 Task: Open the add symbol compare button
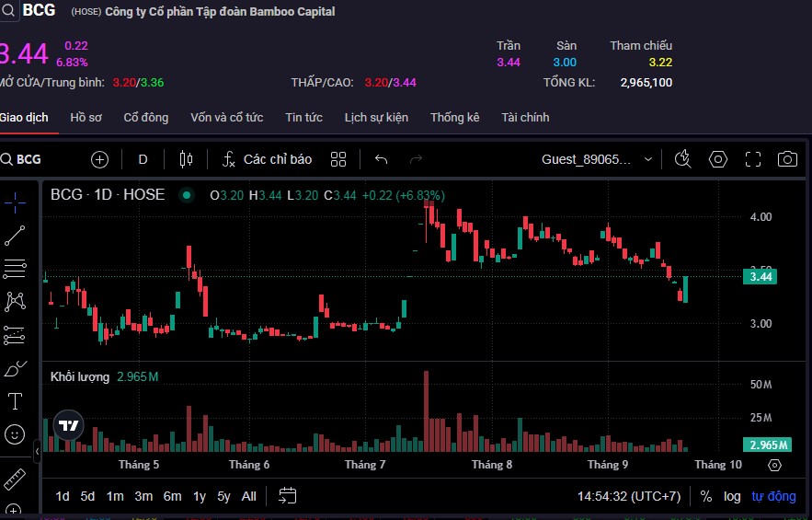[x=99, y=159]
